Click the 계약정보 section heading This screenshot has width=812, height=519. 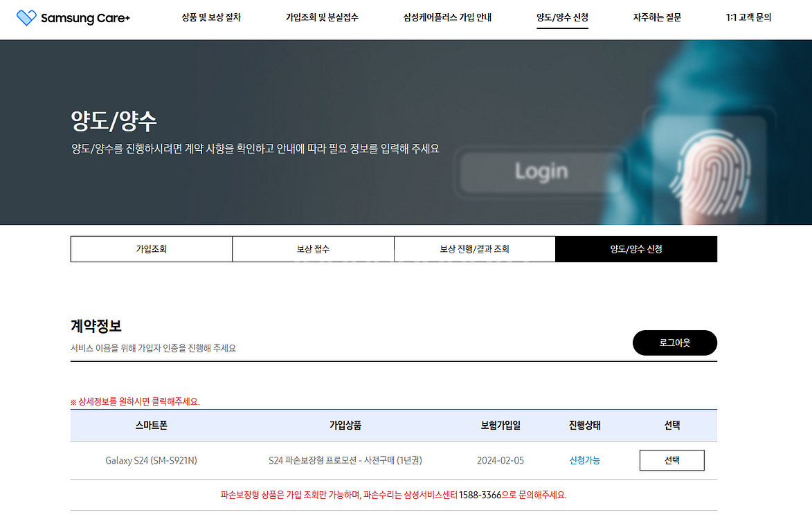[x=96, y=326]
